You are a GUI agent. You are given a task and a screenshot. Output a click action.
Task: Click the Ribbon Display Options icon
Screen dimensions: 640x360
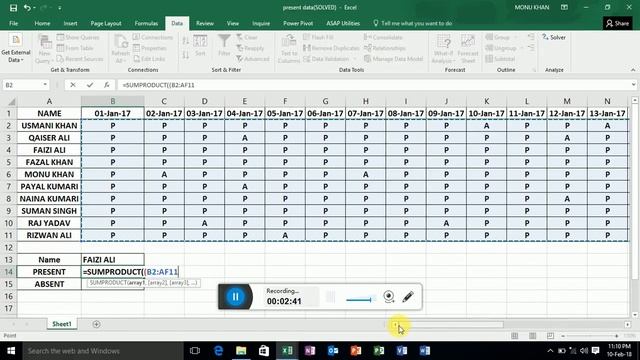point(564,7)
